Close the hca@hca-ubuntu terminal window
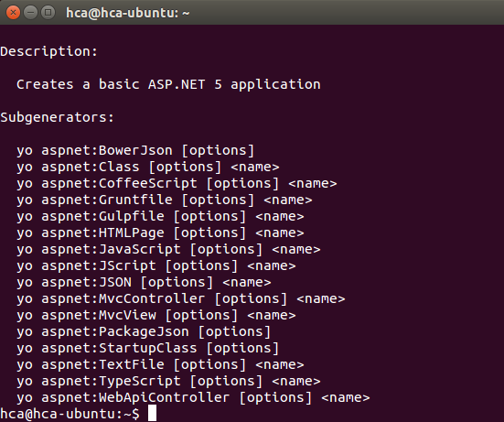Image resolution: width=504 pixels, height=422 pixels. 13,13
